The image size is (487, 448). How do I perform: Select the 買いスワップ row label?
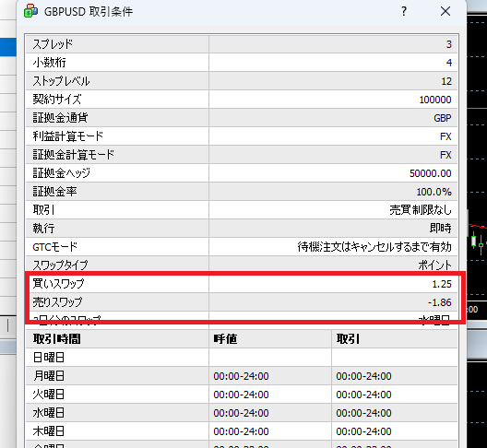tap(58, 283)
